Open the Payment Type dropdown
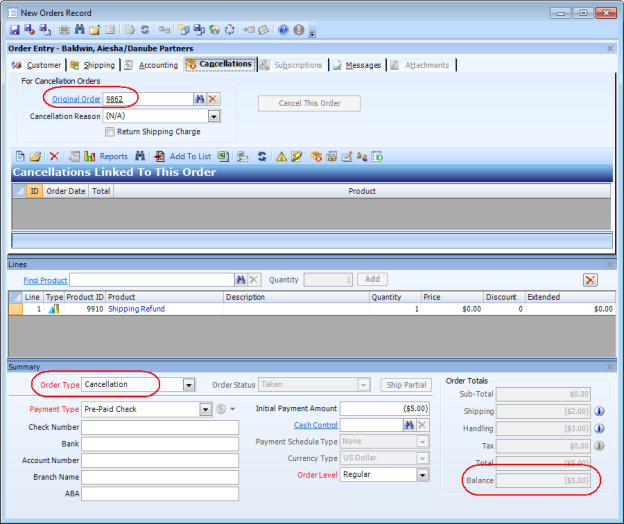Viewport: 624px width, 524px height. coord(205,409)
